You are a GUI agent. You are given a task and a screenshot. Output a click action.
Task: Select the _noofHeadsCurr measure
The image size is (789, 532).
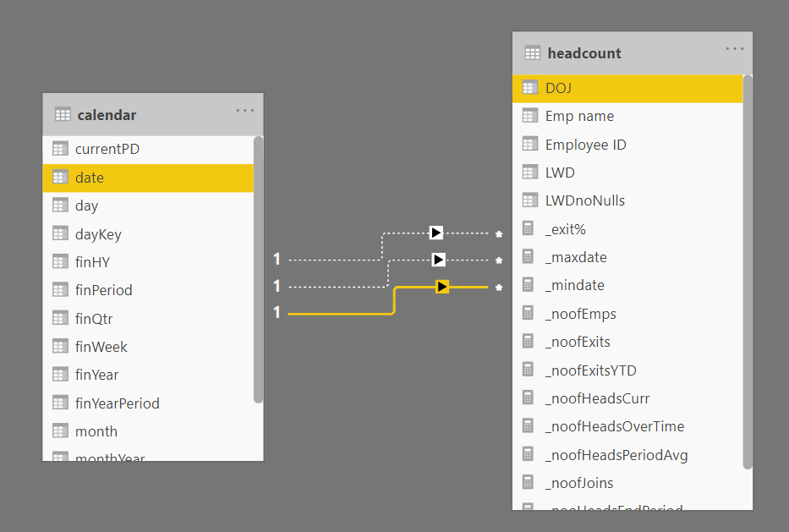click(627, 398)
